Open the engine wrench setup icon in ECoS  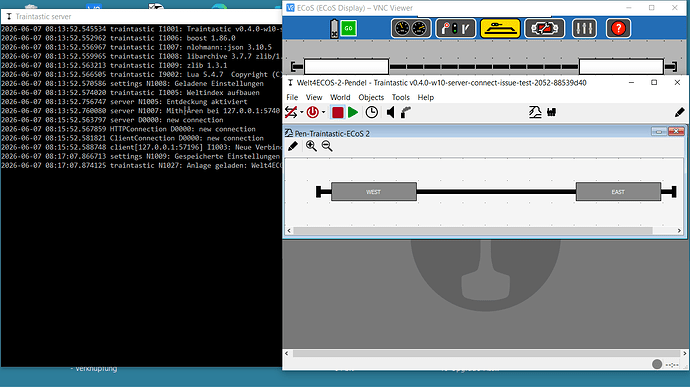coord(544,29)
